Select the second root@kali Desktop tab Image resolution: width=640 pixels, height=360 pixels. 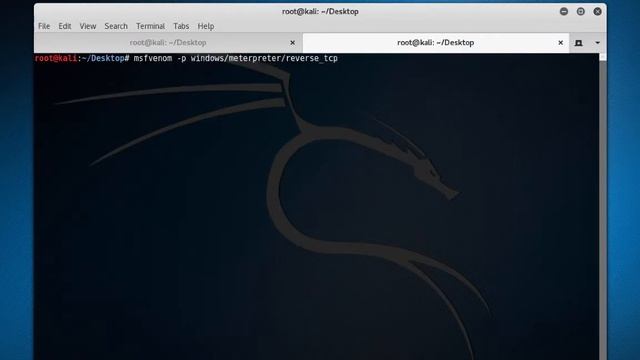pyautogui.click(x=436, y=42)
